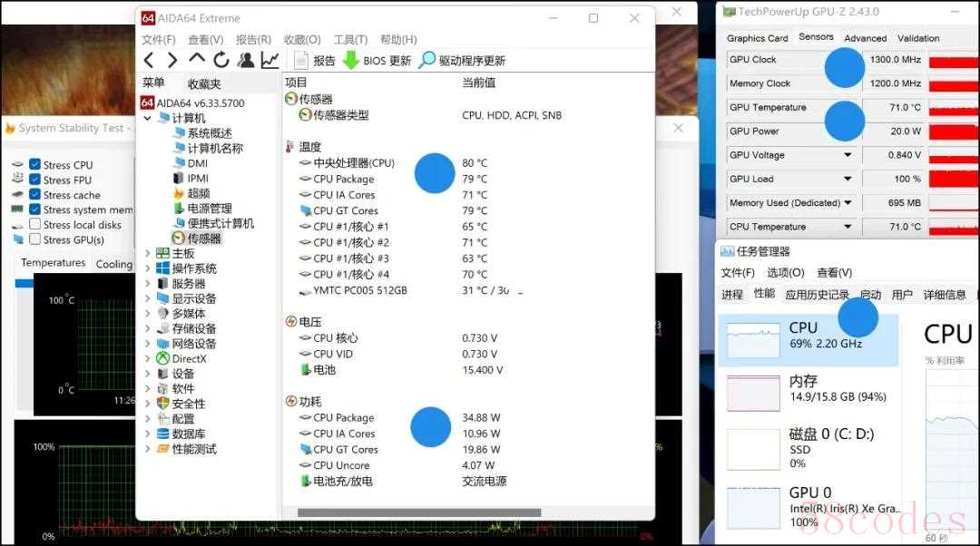The height and width of the screenshot is (546, 980).
Task: Expand the 主板 tree node
Action: pos(148,254)
